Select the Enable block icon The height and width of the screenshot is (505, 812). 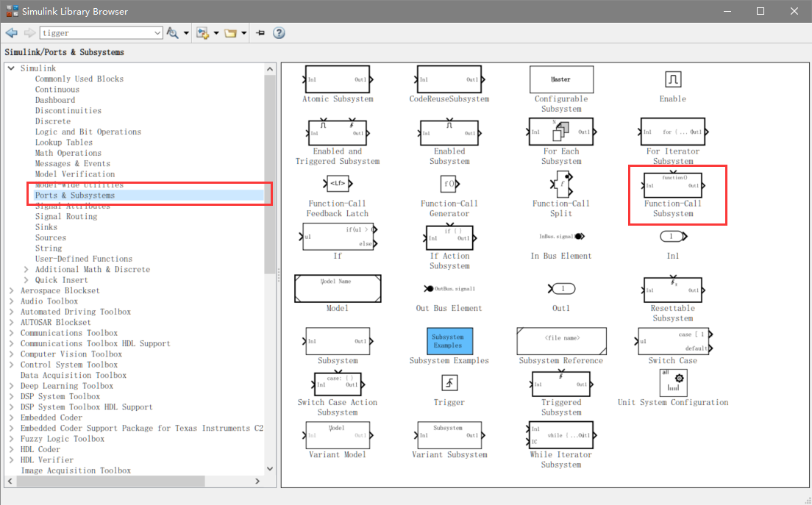point(673,79)
